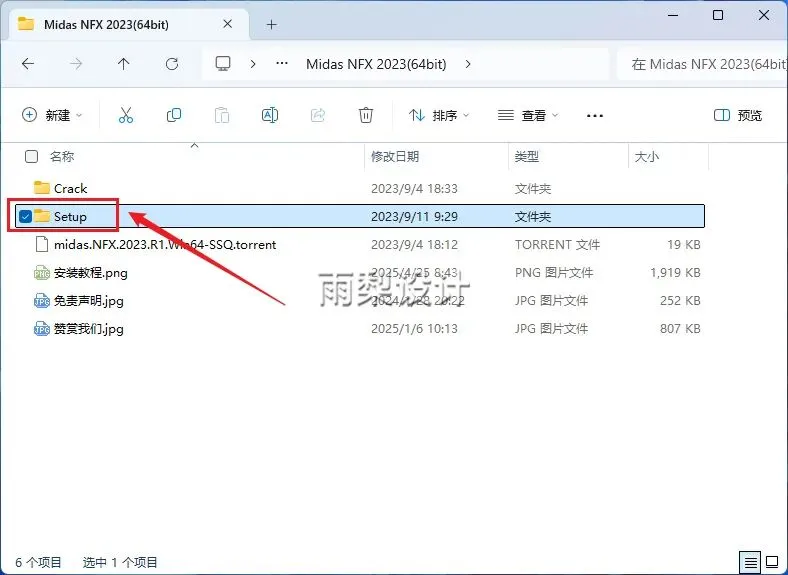
Task: Click the Rename icon
Action: click(270, 116)
